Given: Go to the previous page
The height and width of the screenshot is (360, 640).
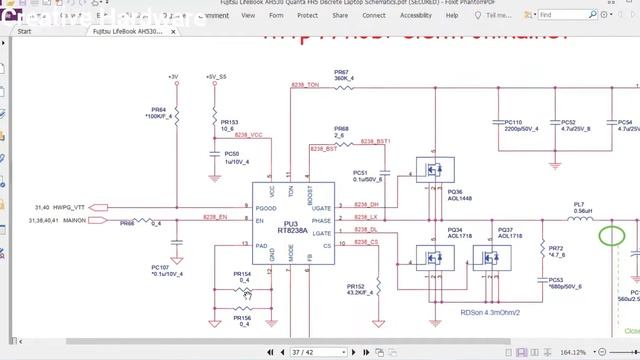Looking at the screenshot, I should point(282,352).
